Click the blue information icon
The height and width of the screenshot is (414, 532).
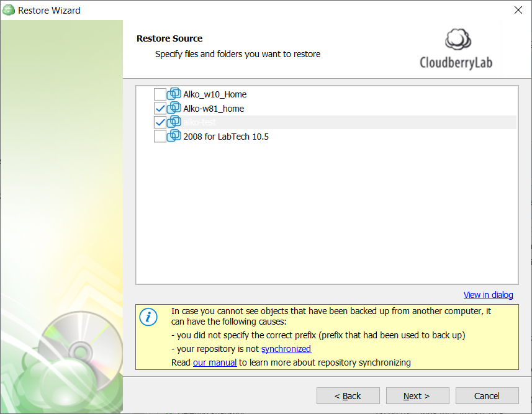(148, 317)
